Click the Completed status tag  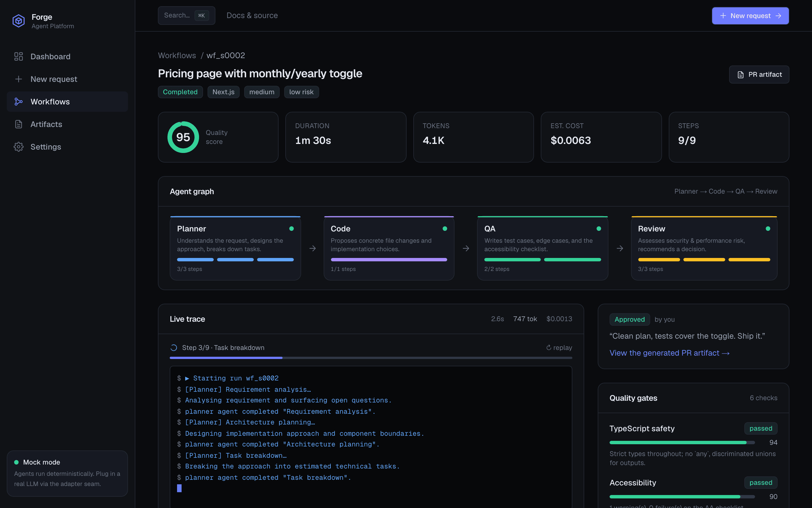pos(180,92)
